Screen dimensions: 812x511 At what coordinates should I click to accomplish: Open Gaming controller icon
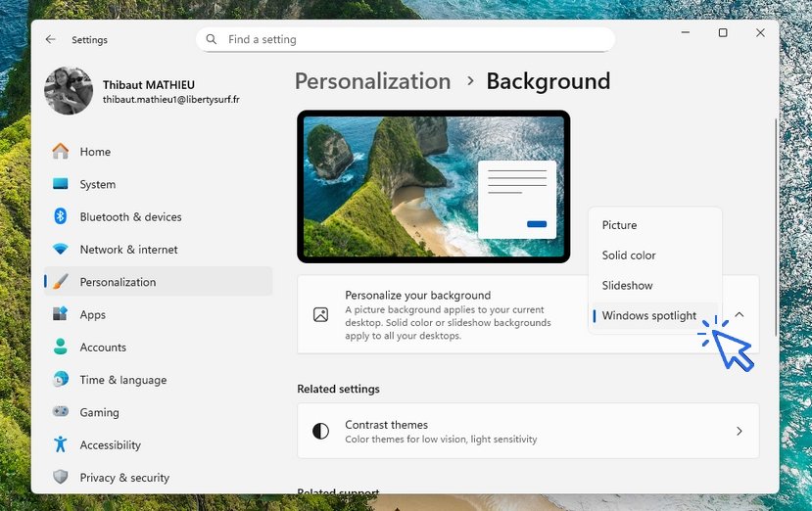[61, 412]
